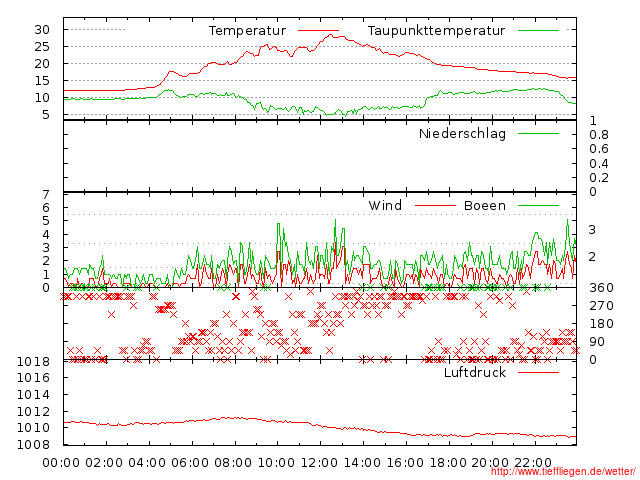Click the 04:00 time axis label
640x480 pixels.
point(147,463)
